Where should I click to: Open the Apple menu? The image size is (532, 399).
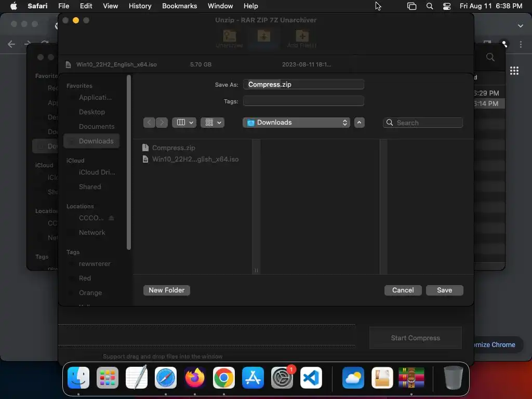14,6
